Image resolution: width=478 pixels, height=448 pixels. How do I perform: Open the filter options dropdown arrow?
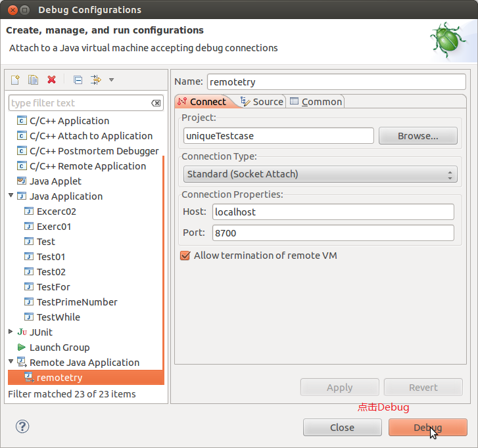[x=112, y=79]
